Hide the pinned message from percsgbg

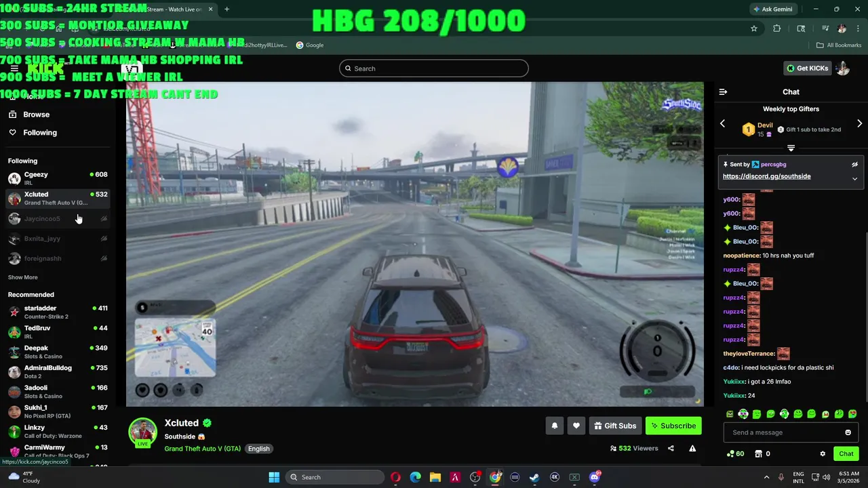(854, 164)
